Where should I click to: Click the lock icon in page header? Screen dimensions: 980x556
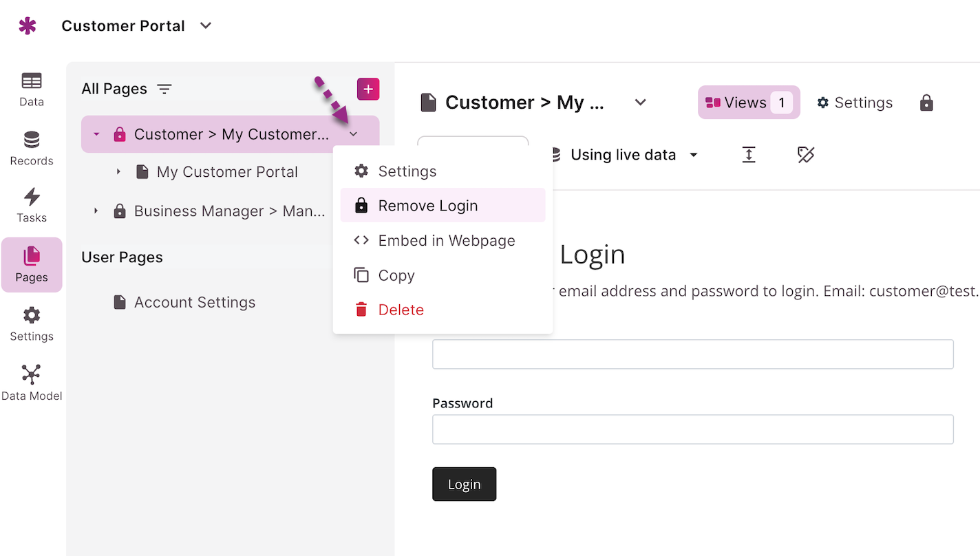(926, 103)
